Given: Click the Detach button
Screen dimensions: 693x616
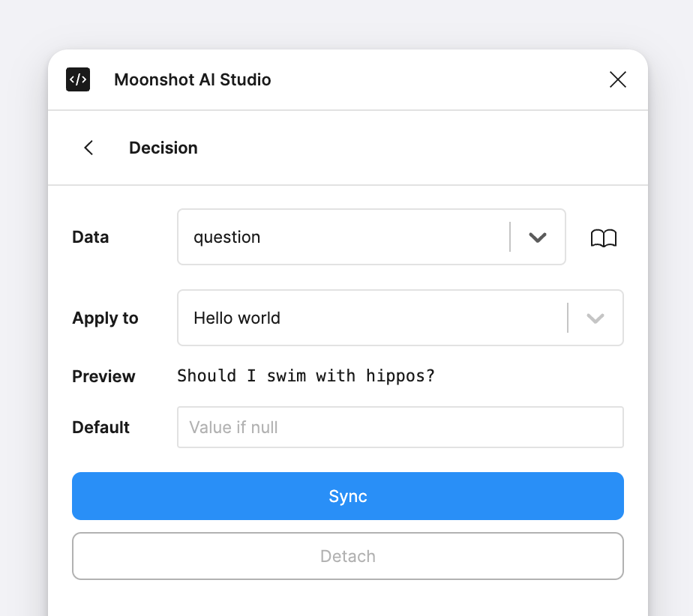Looking at the screenshot, I should click(348, 556).
